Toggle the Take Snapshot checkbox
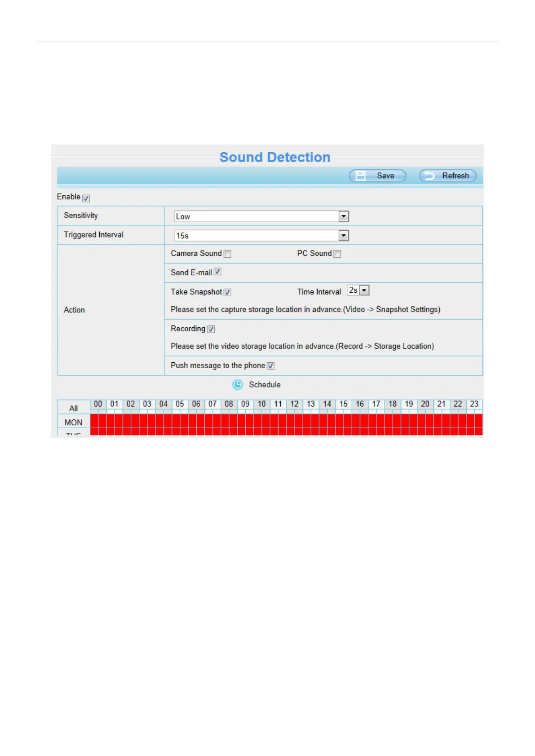The height and width of the screenshot is (756, 535). tap(228, 292)
